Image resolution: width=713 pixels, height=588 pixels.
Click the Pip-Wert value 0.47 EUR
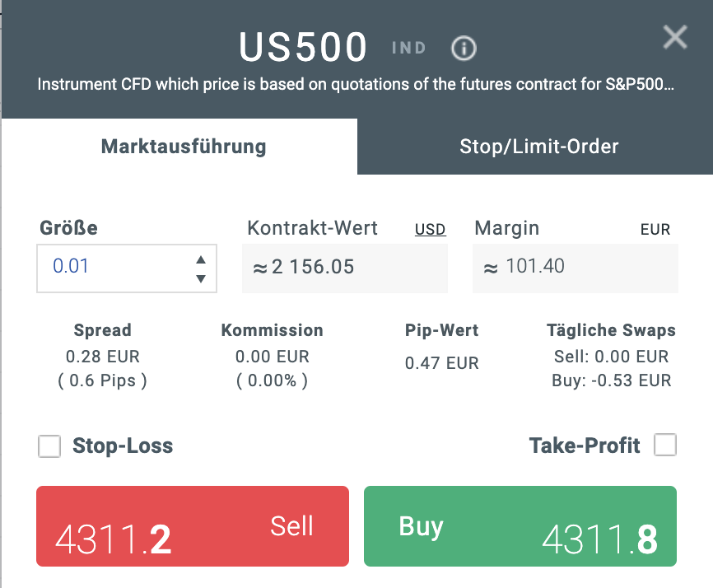point(442,362)
